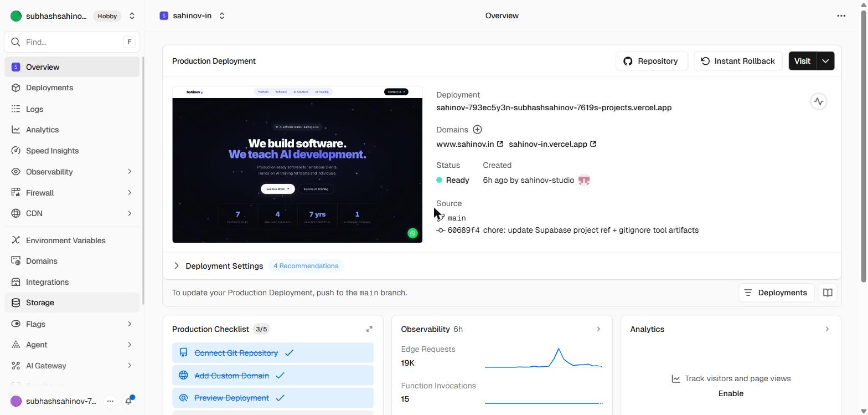Open the documentation book icon button

828,293
